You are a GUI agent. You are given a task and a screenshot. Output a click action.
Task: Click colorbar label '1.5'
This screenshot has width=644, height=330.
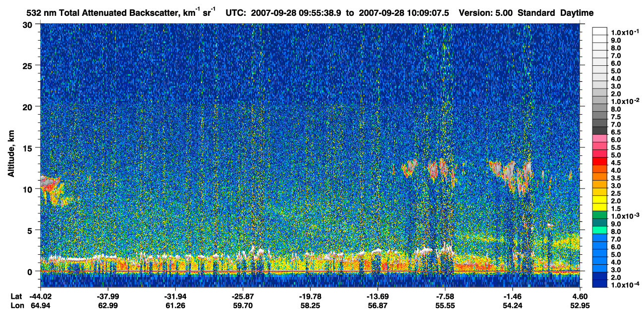pos(616,209)
